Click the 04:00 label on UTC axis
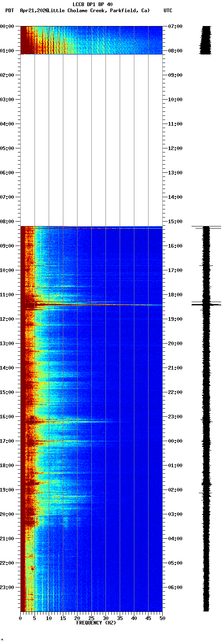Viewport: 224px width, 644px height. (x=175, y=539)
